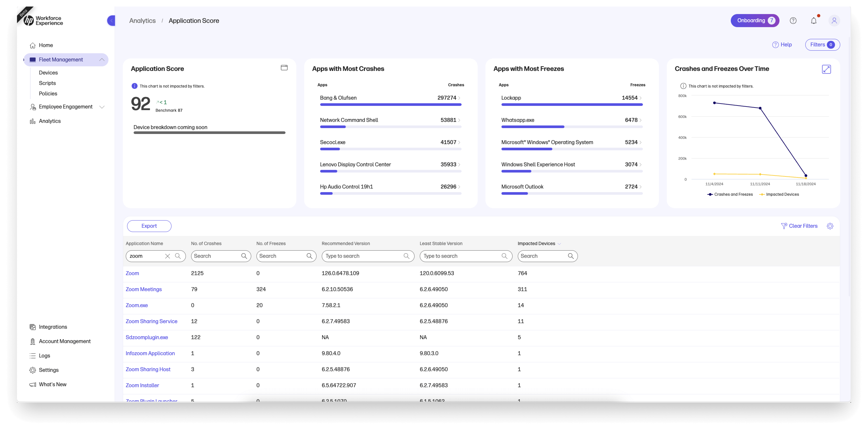
Task: Collapse the sidebar with the purple arrow
Action: point(111,21)
